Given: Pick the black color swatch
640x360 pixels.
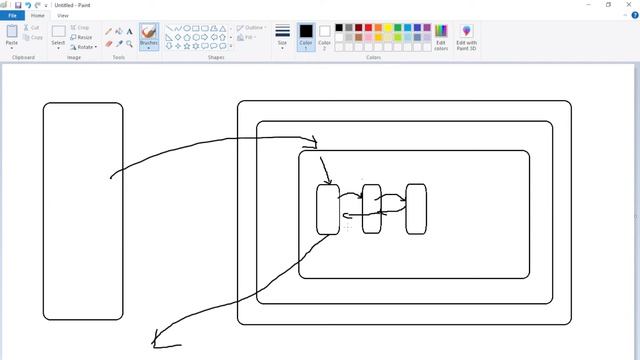Looking at the screenshot, I should coord(339,27).
